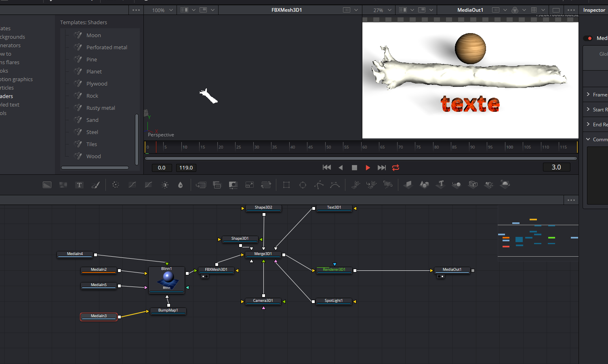Add a Fast Noise node from the toolbar
This screenshot has height=364, width=608.
pos(63,185)
